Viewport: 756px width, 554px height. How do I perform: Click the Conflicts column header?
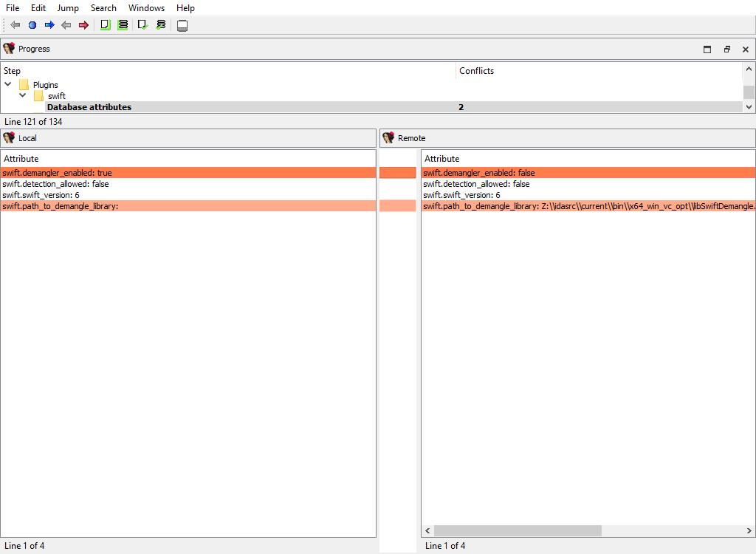(x=476, y=71)
